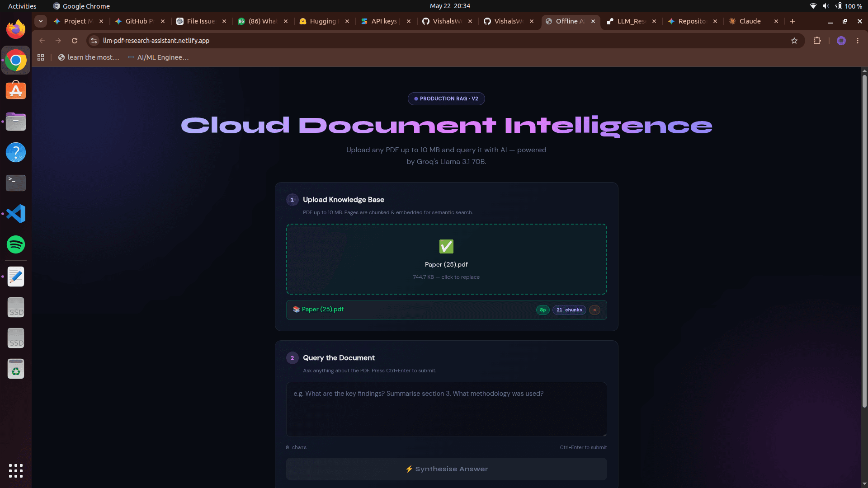
Task: Open the 'learn the most...' bookmark
Action: click(x=89, y=57)
